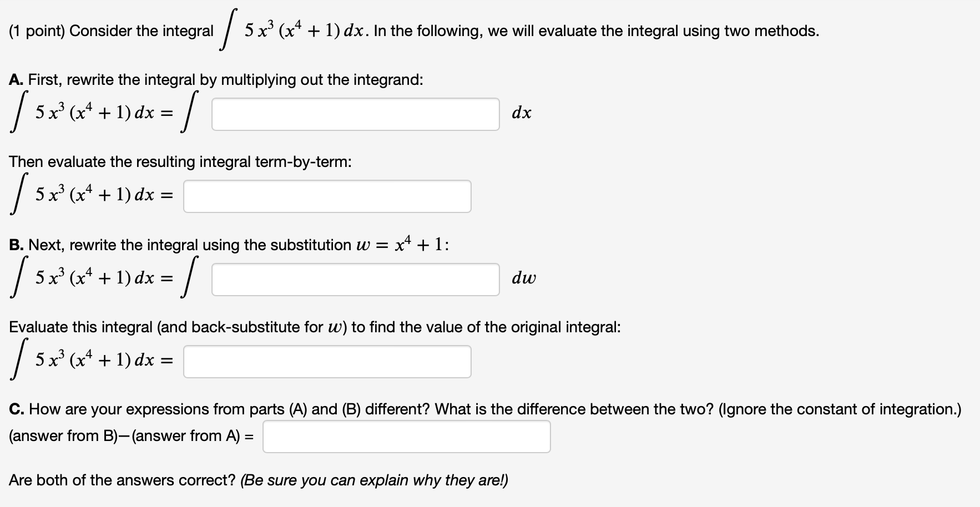Click the (answer from B)−(answer from A) box

tap(406, 437)
